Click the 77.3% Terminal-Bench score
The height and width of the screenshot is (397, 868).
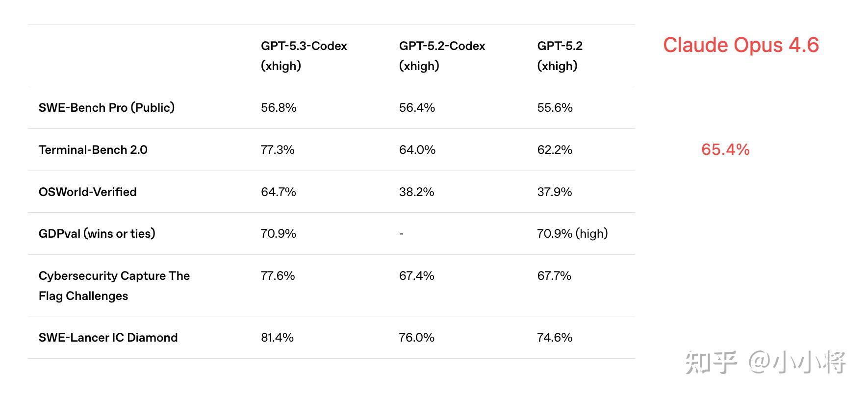pos(278,150)
